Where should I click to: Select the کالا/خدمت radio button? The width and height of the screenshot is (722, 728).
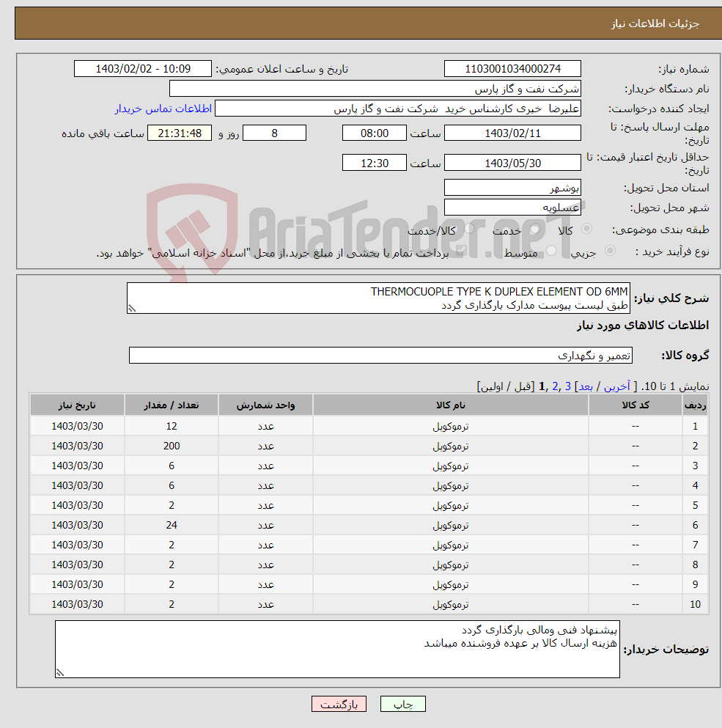[469, 229]
